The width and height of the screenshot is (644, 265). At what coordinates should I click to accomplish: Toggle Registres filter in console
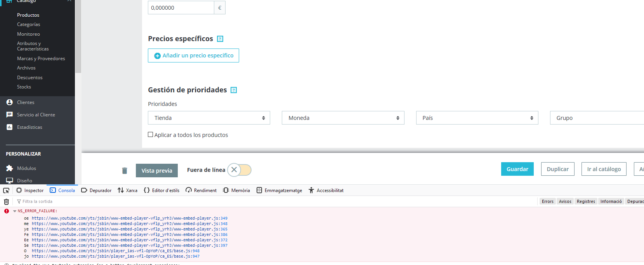[586, 201]
